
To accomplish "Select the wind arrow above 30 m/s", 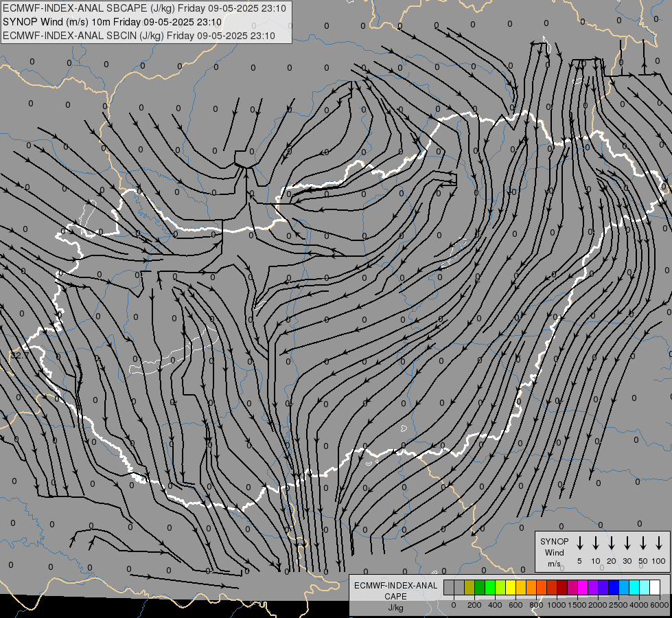I will 627,543.
